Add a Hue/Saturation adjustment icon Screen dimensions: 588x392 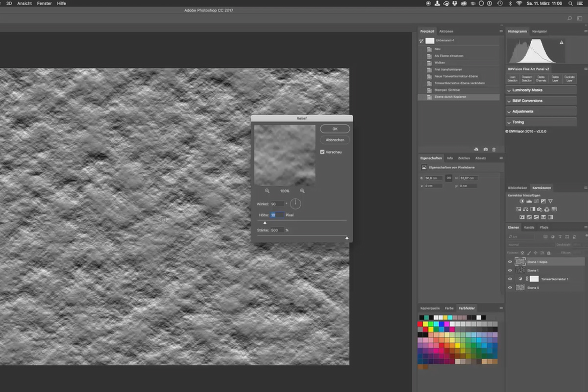[x=518, y=209]
